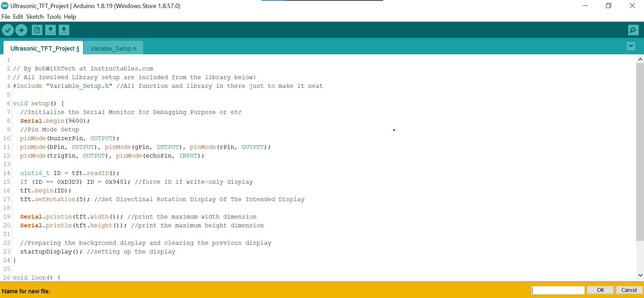
Task: Minimize the Arduino window
Action: pyautogui.click(x=585, y=6)
